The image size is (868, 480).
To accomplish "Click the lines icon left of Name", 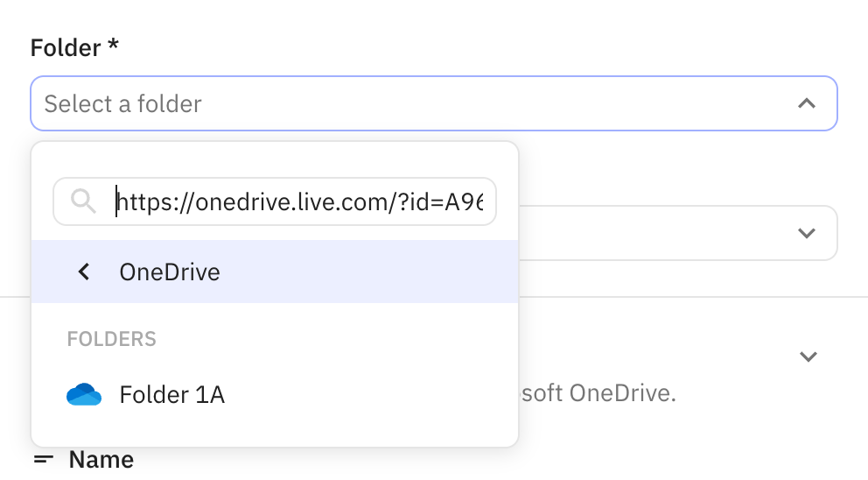I will (44, 460).
